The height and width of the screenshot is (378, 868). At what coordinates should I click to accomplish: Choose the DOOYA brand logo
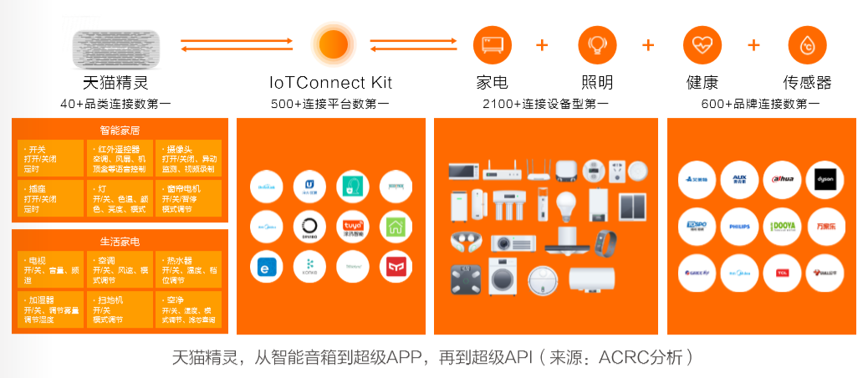(782, 227)
